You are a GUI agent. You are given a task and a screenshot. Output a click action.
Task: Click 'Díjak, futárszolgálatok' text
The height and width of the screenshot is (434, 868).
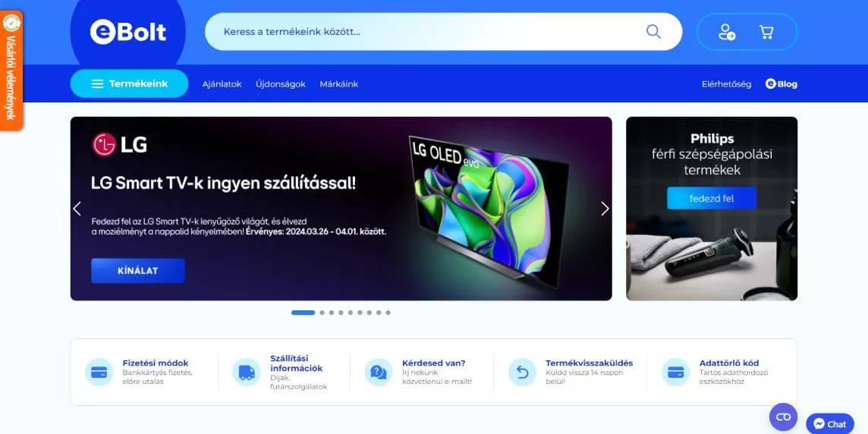click(x=298, y=382)
